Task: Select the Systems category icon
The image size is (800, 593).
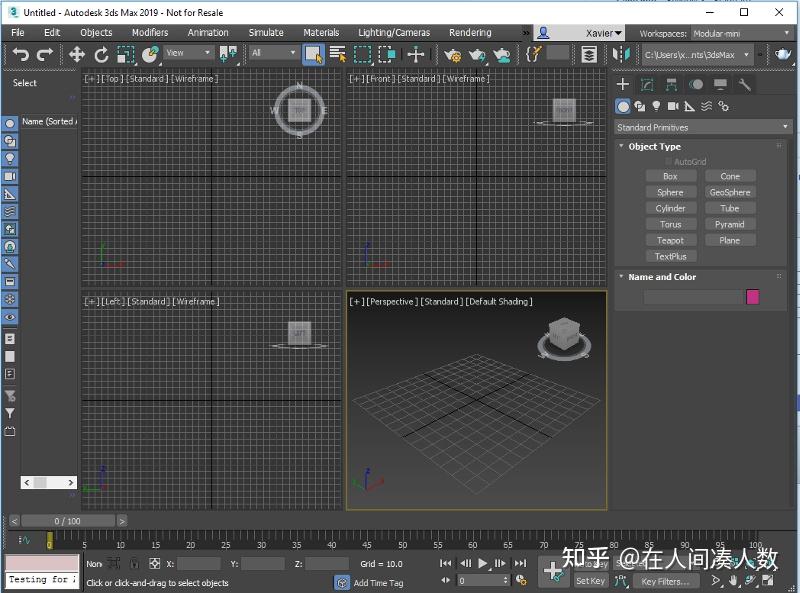Action: pyautogui.click(x=723, y=106)
